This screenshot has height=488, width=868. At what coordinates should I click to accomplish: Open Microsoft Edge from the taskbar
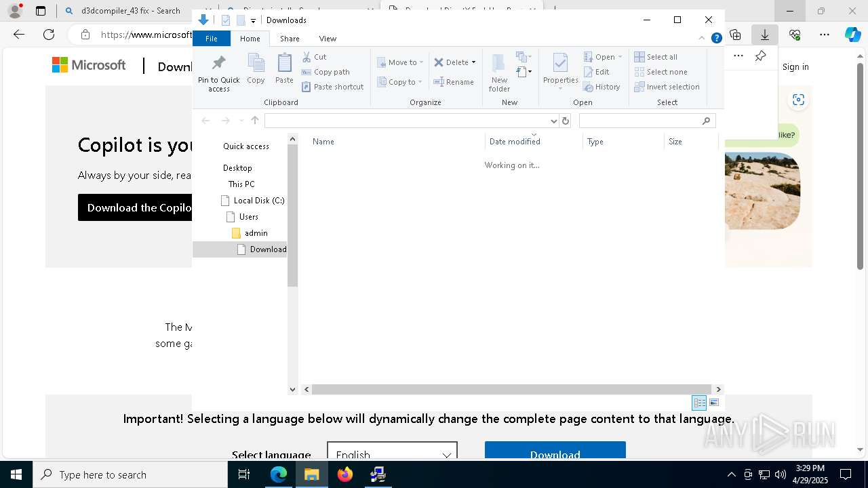click(x=279, y=474)
